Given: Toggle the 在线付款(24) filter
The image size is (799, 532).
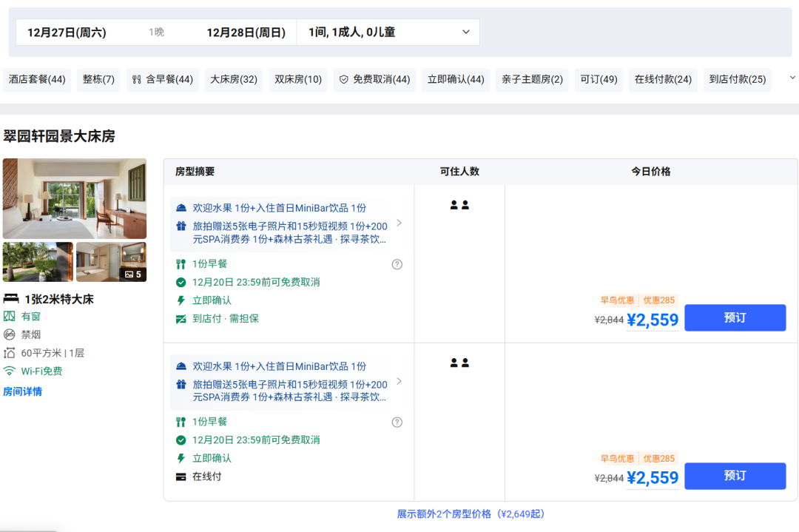Looking at the screenshot, I should tap(663, 79).
